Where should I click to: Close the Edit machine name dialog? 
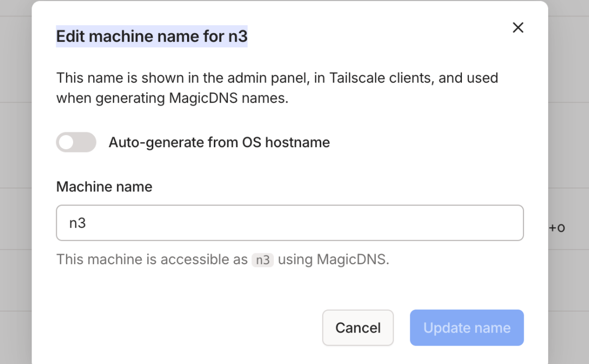point(518,28)
